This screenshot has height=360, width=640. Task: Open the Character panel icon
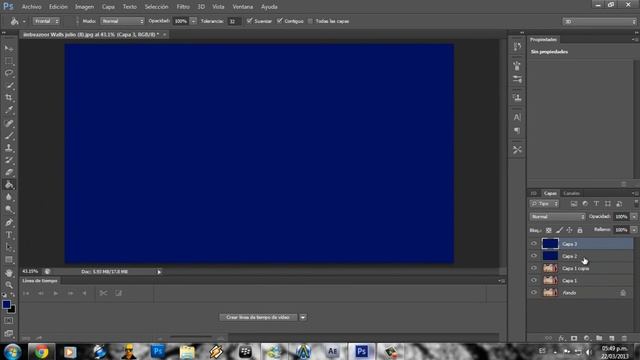coord(517,117)
